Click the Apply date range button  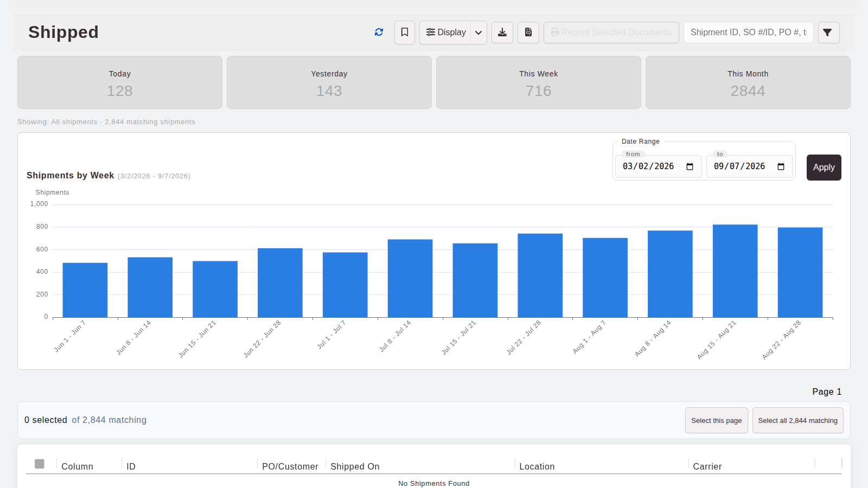(x=824, y=168)
